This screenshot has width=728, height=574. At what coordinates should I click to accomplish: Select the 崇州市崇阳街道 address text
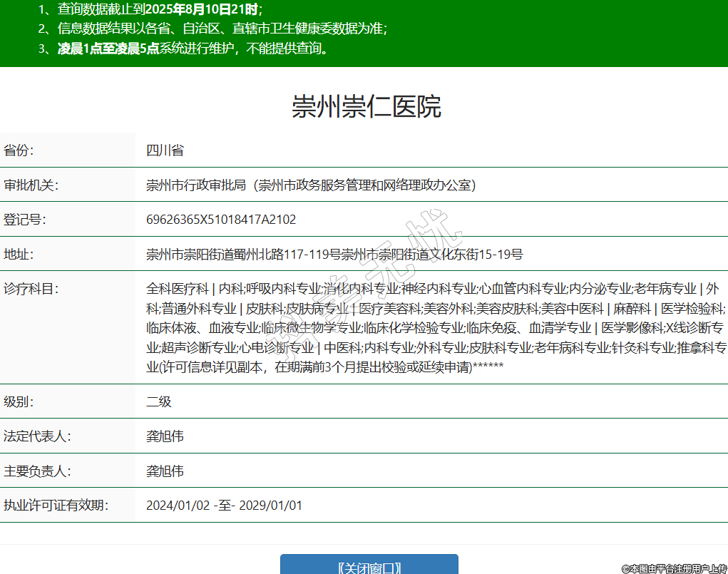point(334,255)
